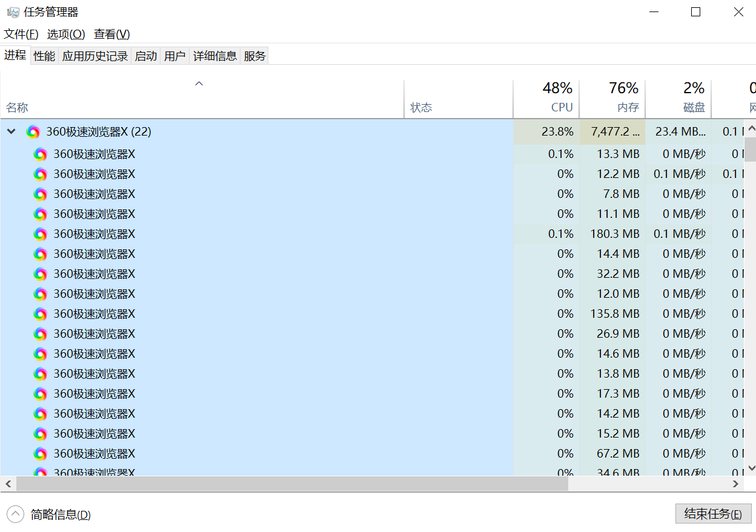The image size is (756, 532).
Task: Maximize the Task Manager window
Action: tap(695, 12)
